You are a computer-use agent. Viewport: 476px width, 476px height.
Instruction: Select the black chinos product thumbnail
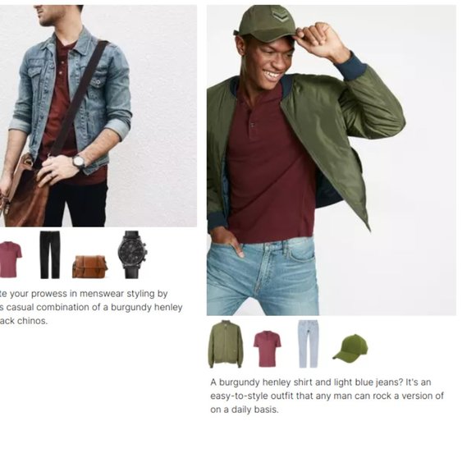coord(50,254)
